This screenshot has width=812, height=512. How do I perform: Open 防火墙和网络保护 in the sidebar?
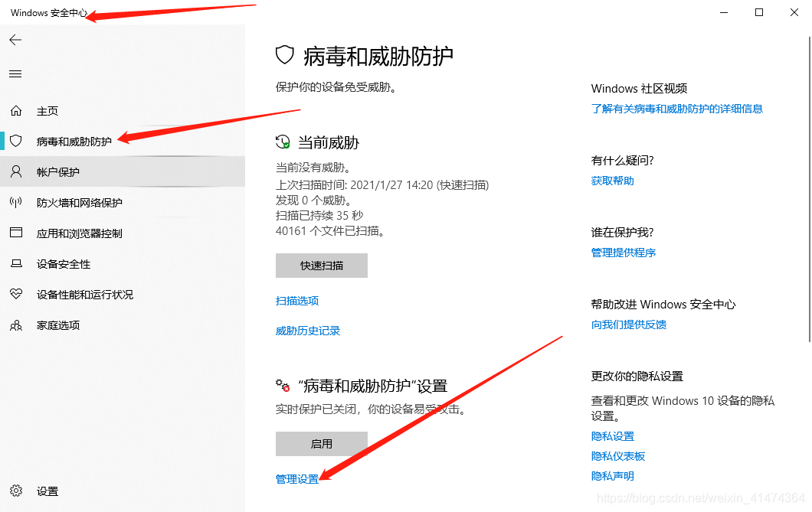123,202
